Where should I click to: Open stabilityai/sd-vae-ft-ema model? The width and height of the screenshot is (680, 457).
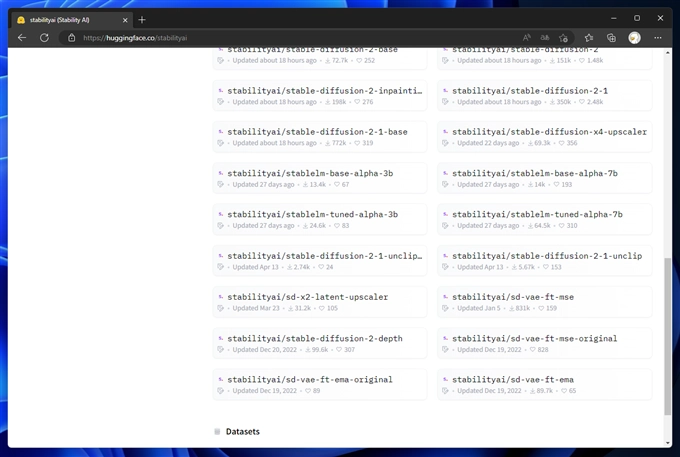544,385
